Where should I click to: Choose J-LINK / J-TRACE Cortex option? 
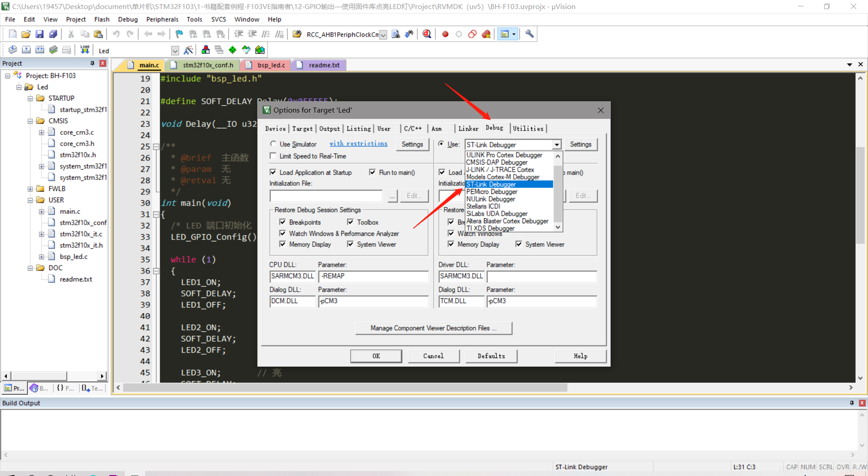coord(509,170)
